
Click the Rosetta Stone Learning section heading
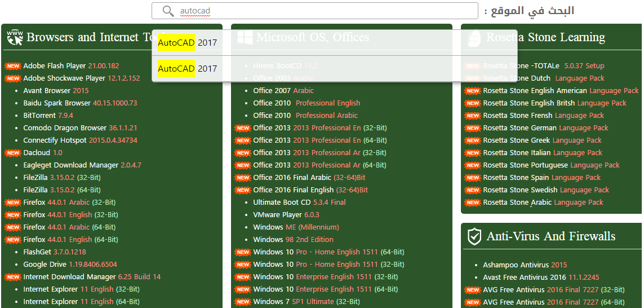coord(545,37)
